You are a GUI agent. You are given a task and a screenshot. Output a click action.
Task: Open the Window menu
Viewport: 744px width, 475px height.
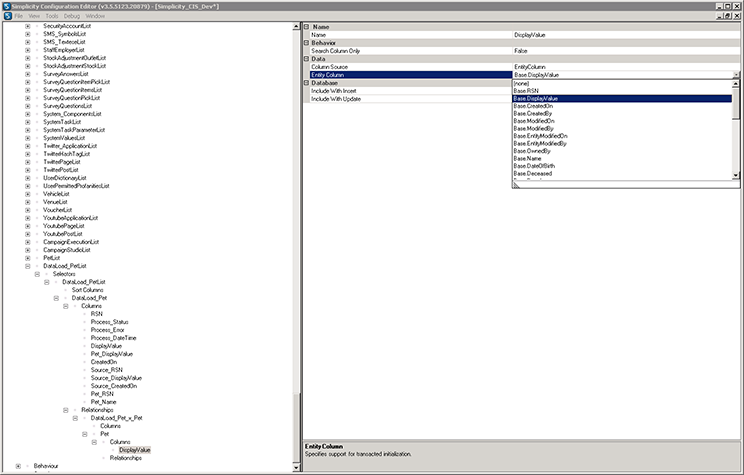[x=95, y=16]
